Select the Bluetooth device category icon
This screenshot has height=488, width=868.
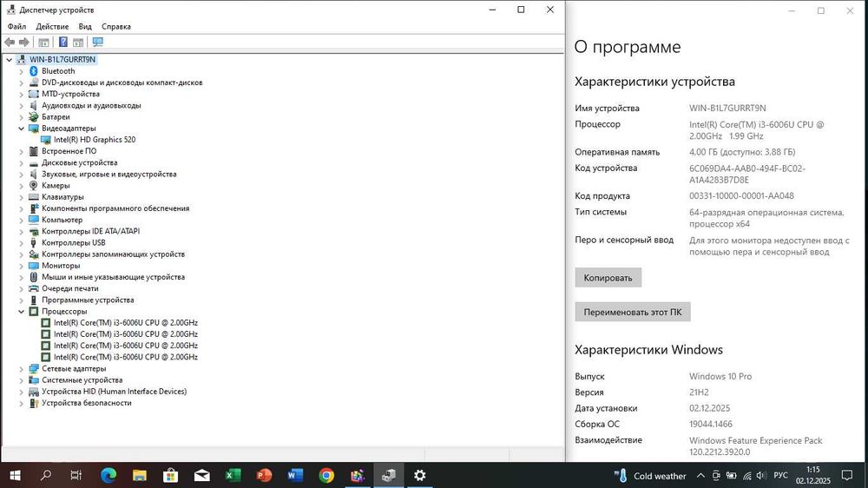[33, 71]
